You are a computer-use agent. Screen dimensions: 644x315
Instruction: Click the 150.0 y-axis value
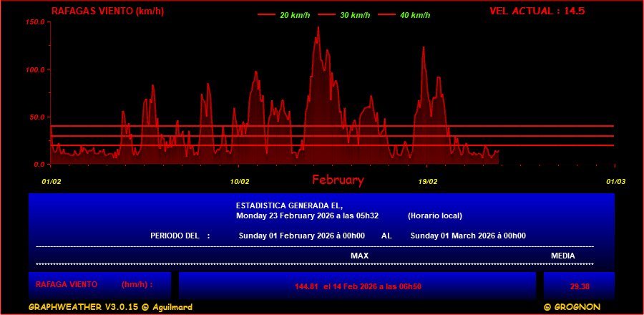click(36, 22)
